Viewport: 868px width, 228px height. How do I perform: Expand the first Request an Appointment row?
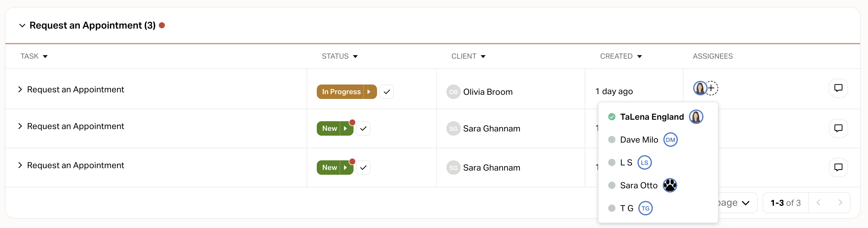tap(20, 89)
